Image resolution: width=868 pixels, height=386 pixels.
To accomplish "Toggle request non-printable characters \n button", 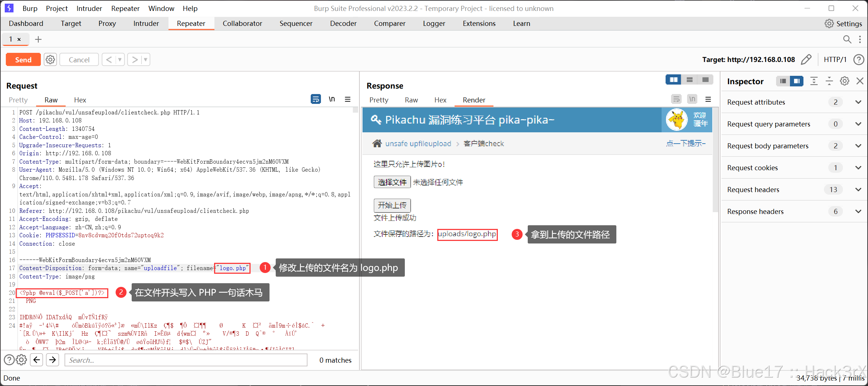I will pyautogui.click(x=332, y=99).
